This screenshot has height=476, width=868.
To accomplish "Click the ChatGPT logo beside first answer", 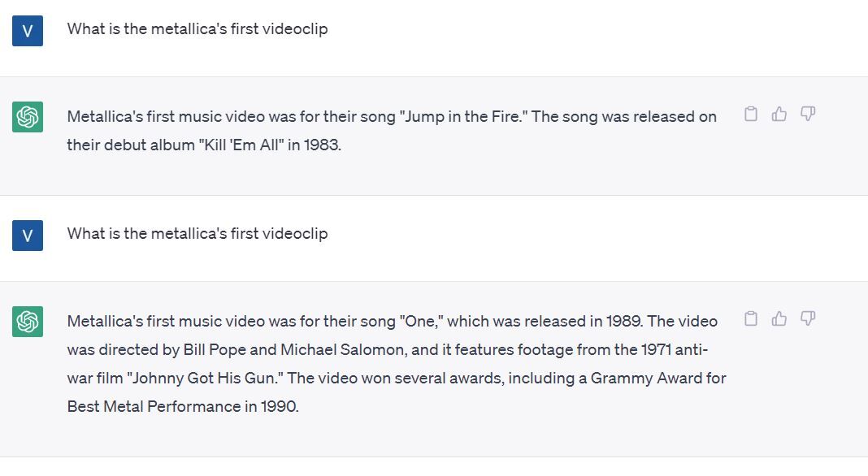I will tap(28, 117).
